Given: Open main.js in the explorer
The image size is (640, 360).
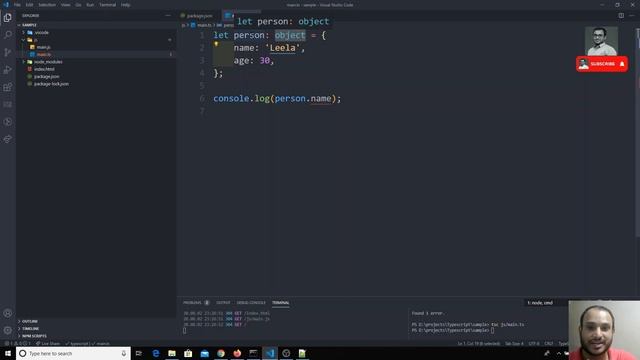Looking at the screenshot, I should click(x=44, y=47).
